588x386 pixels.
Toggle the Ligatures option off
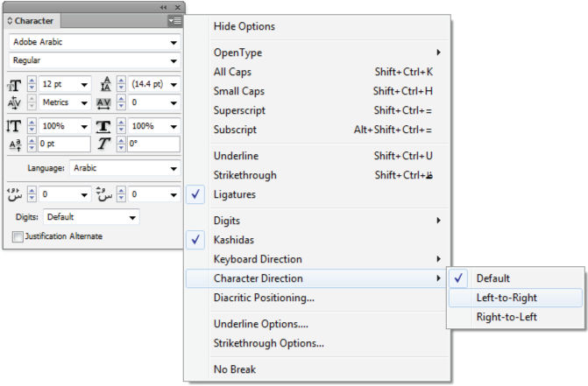point(234,194)
